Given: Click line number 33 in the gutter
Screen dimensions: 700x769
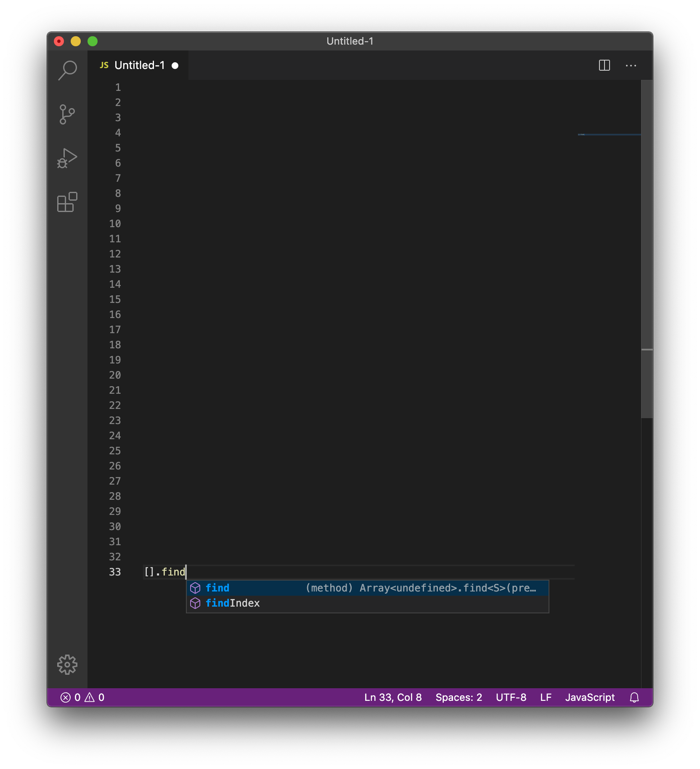Looking at the screenshot, I should [x=114, y=572].
